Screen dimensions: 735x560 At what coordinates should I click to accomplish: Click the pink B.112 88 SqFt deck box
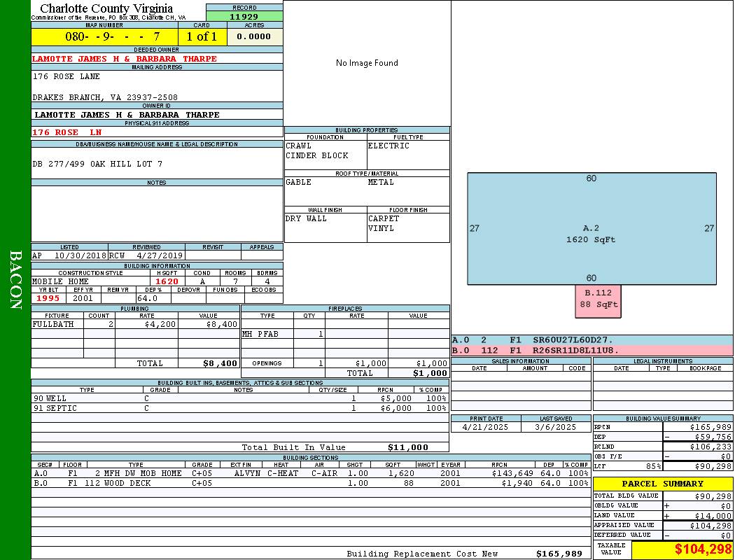(598, 299)
